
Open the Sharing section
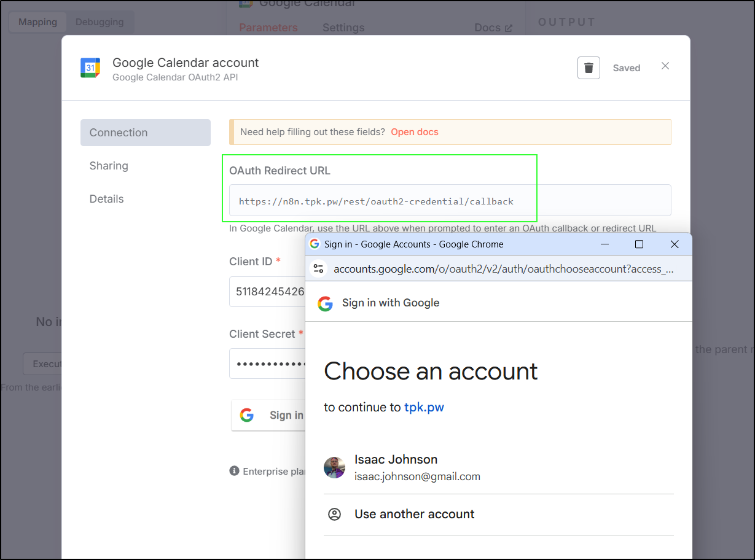[109, 166]
